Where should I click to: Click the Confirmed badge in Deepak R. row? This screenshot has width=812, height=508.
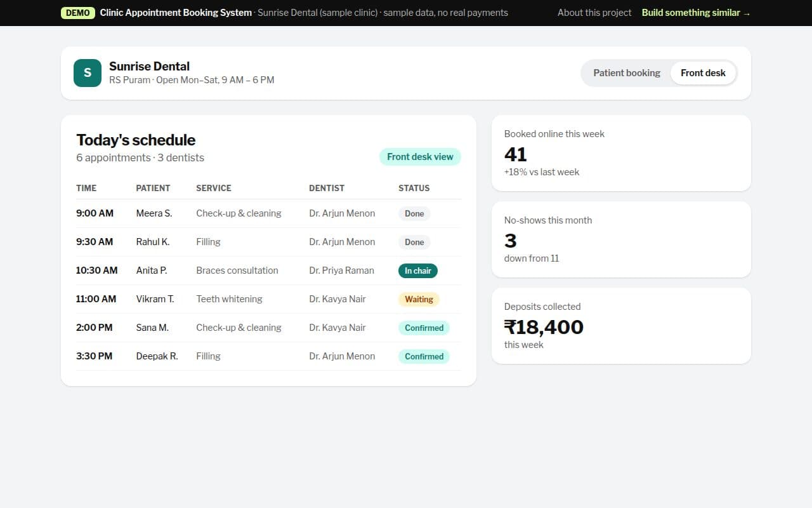click(424, 357)
